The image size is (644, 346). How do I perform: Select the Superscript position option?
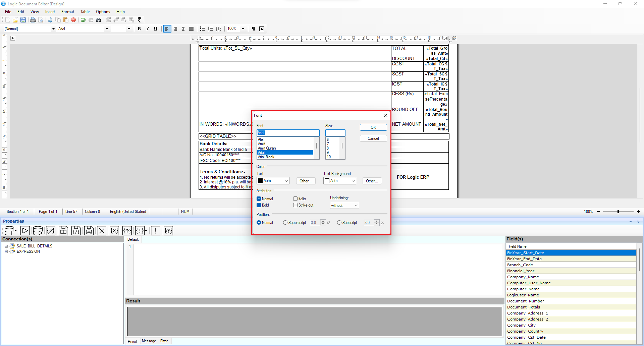(285, 223)
